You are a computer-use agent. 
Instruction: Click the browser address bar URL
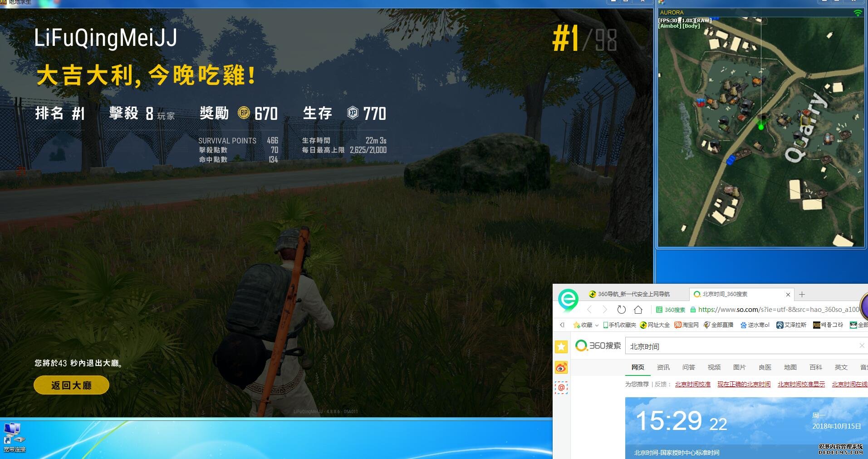click(x=779, y=310)
